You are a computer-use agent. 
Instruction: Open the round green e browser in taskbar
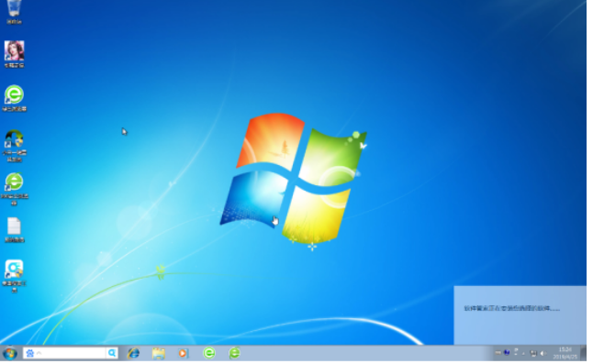209,353
